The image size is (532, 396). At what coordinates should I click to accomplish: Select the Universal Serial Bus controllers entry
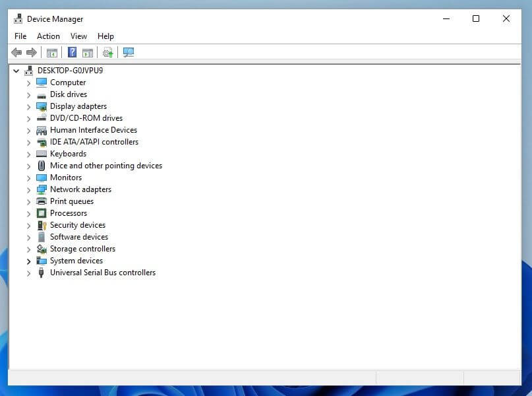click(x=103, y=273)
